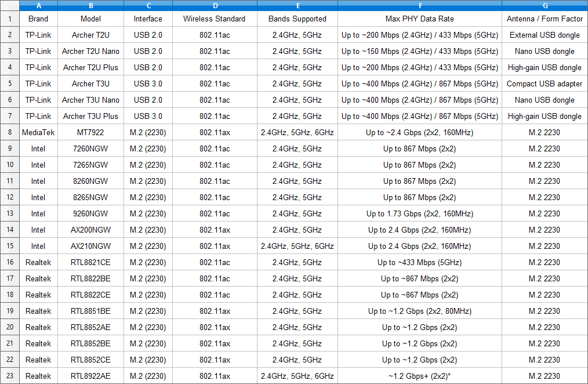This screenshot has height=384, width=588.
Task: Select column C header
Action: [148, 5]
